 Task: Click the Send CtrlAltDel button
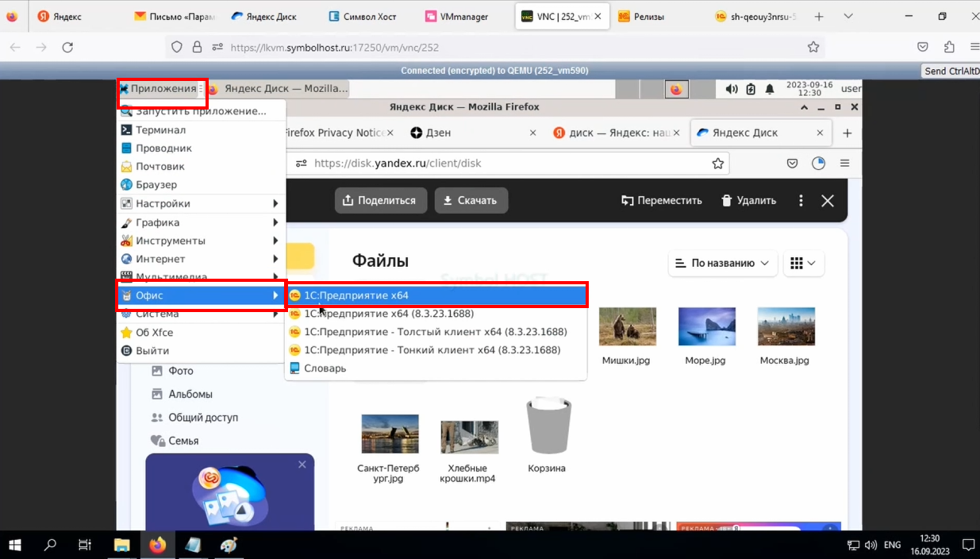click(951, 71)
